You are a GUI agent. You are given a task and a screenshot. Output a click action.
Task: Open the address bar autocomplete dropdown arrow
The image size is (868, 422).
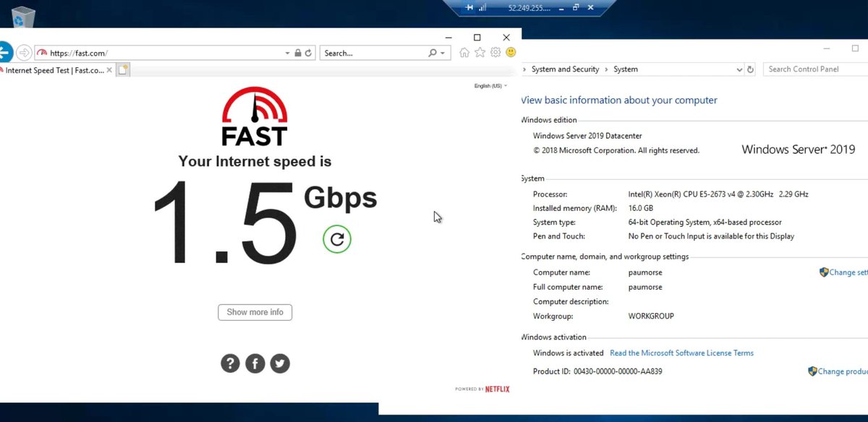tap(287, 53)
